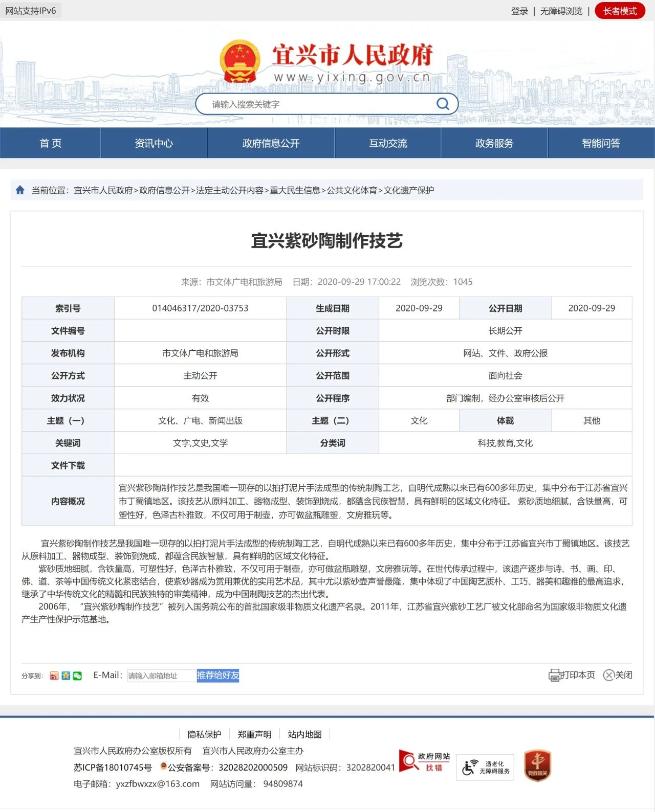Open the 政府信息公开 navigation tab
Image resolution: width=655 pixels, height=812 pixels.
coord(271,143)
